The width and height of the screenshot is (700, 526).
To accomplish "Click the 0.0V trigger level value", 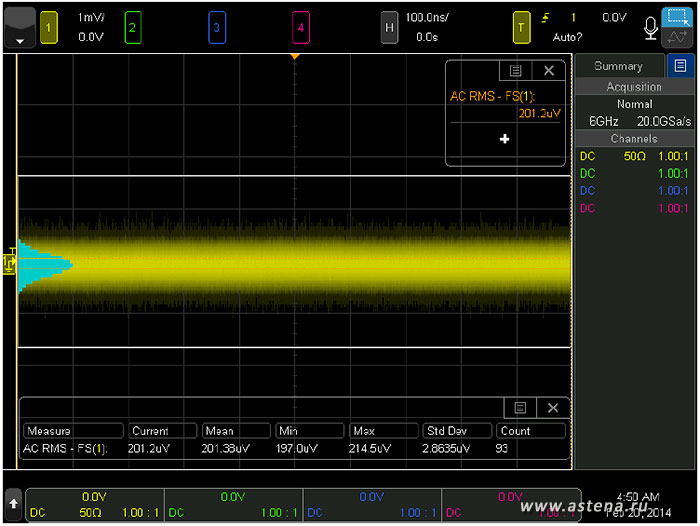I will click(614, 17).
